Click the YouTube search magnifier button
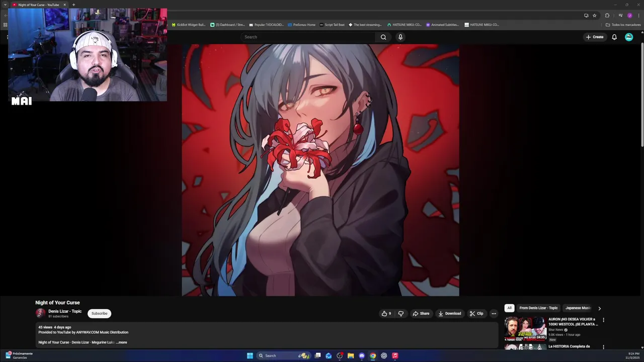 383,37
